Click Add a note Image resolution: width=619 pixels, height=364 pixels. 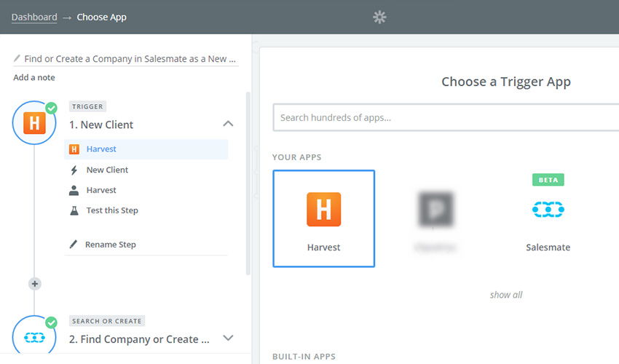(34, 77)
